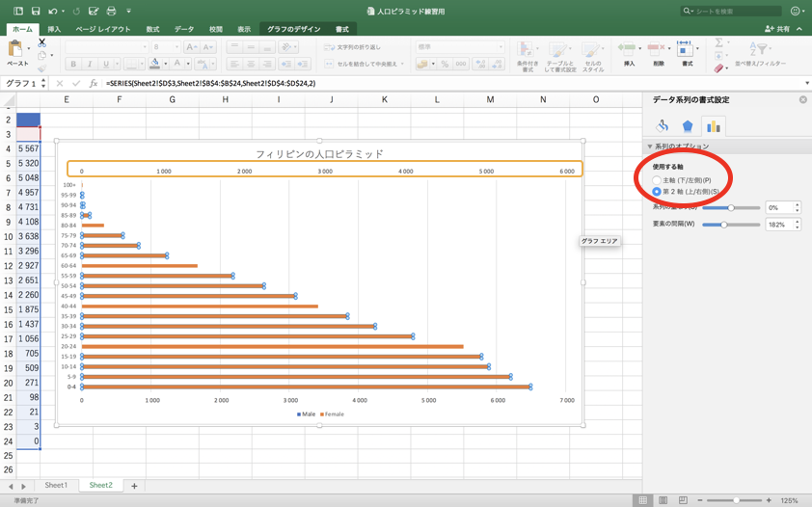Screen dimensions: 812x507
Task: Click the Clear eraser icon
Action: (x=718, y=67)
